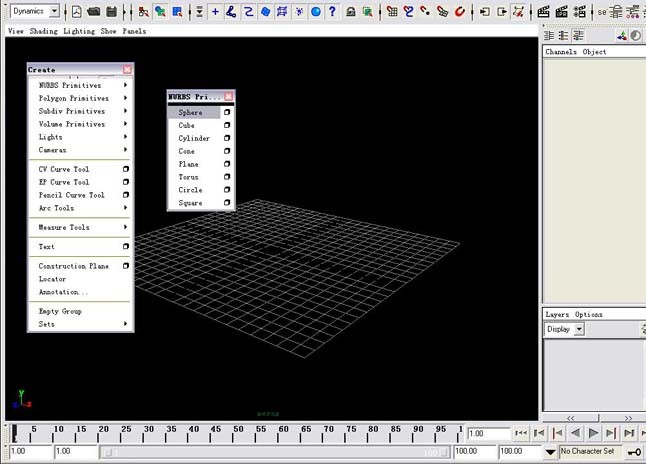This screenshot has width=646, height=464.
Task: Open the Lighting menu in viewport
Action: coord(79,31)
